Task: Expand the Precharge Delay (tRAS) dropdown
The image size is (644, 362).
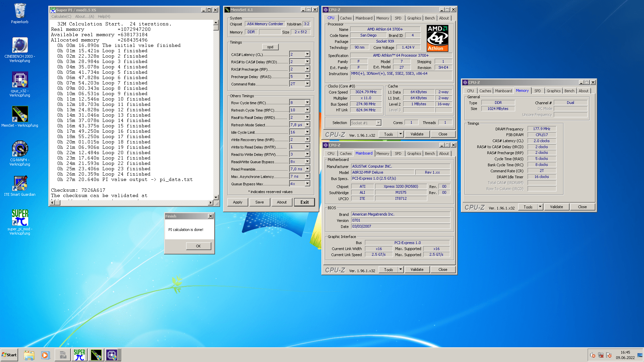Action: tap(307, 76)
